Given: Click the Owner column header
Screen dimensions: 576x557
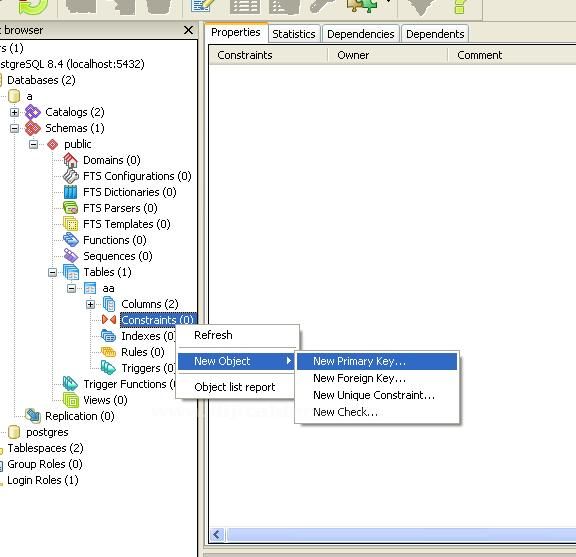Looking at the screenshot, I should (388, 55).
